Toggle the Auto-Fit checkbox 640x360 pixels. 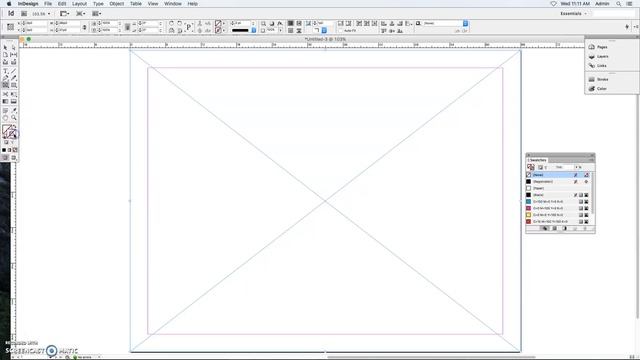pyautogui.click(x=341, y=31)
